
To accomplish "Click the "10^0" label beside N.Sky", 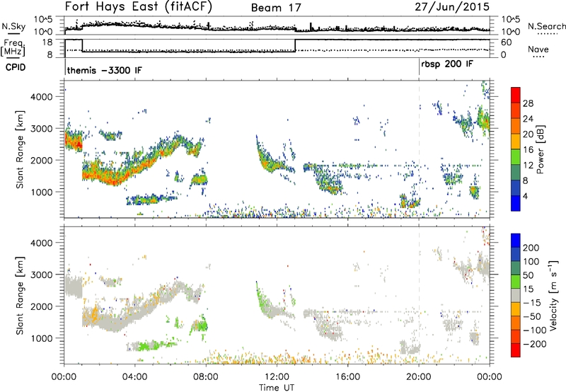I will (x=43, y=32).
